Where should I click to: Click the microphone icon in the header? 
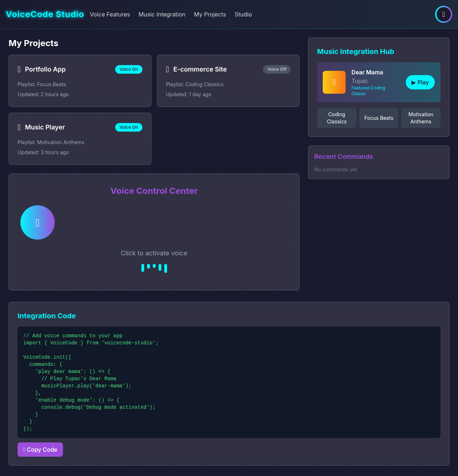443,14
